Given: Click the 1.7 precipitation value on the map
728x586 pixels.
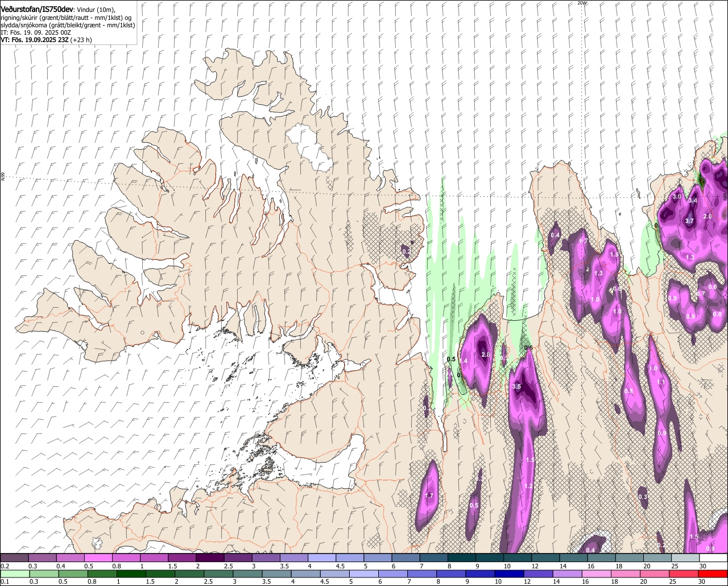Looking at the screenshot, I should coord(429,496).
